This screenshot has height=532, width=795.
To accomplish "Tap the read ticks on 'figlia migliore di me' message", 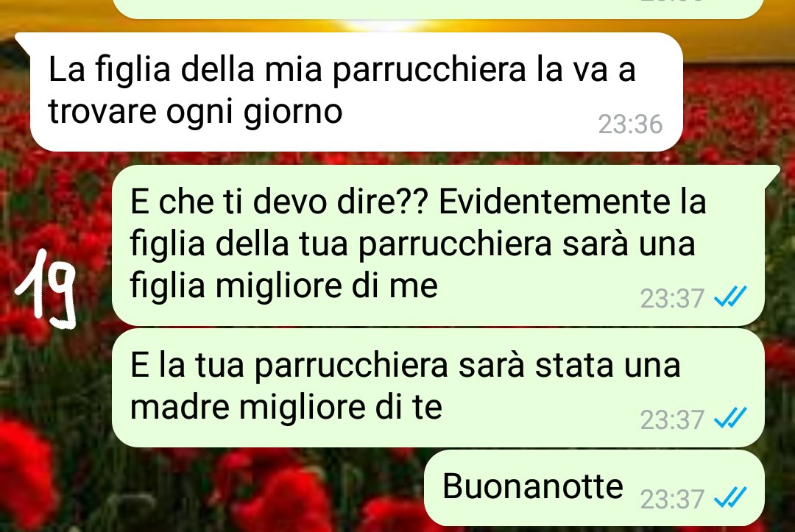I will point(730,297).
